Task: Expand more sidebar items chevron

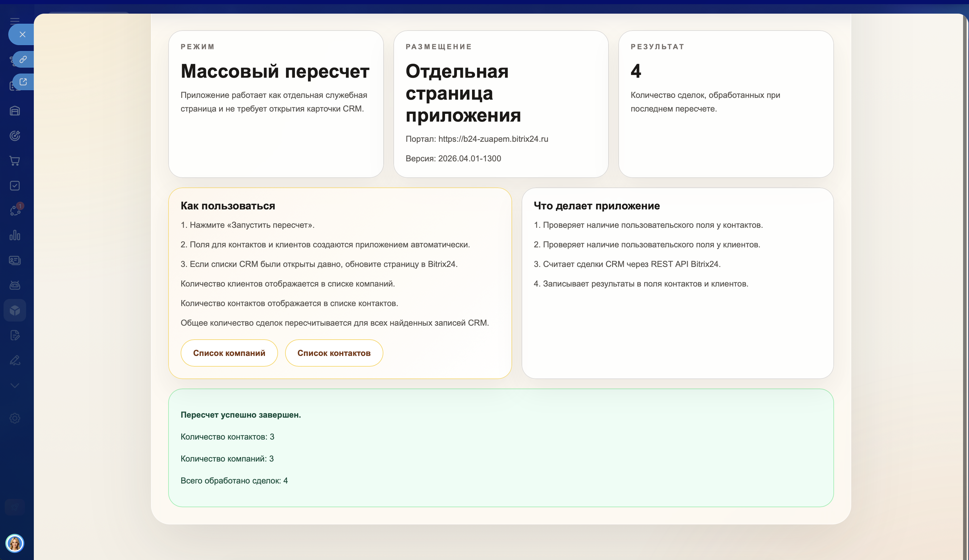Action: [x=15, y=386]
